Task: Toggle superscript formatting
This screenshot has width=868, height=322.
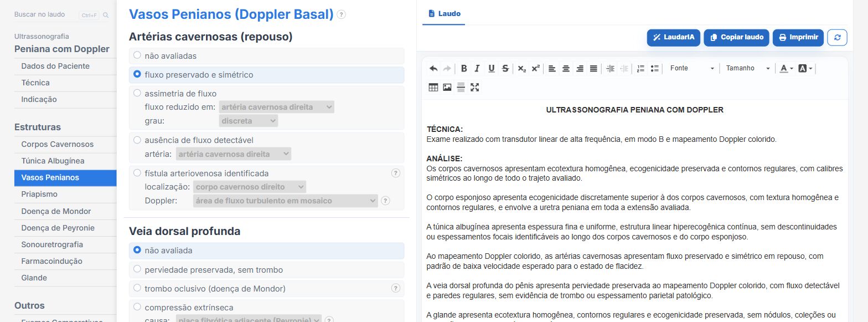Action: click(x=535, y=69)
